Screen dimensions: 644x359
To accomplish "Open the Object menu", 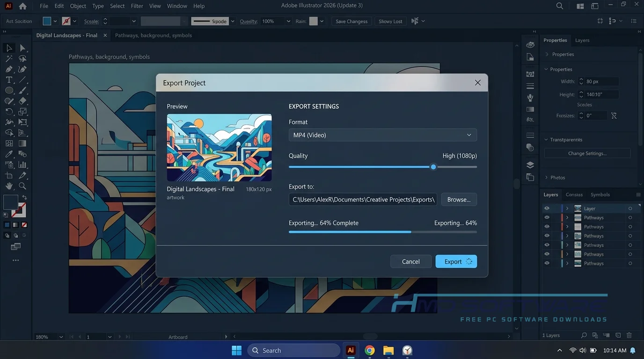I will pyautogui.click(x=78, y=6).
